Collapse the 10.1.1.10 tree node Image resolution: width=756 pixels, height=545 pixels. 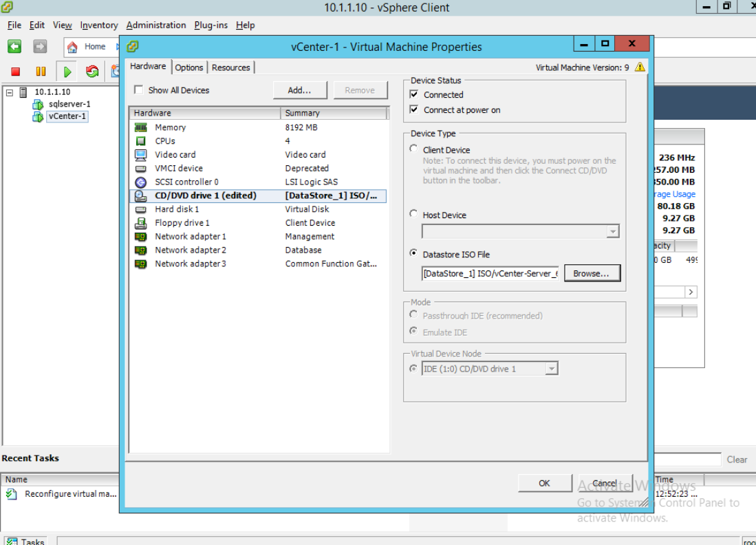pos(10,92)
